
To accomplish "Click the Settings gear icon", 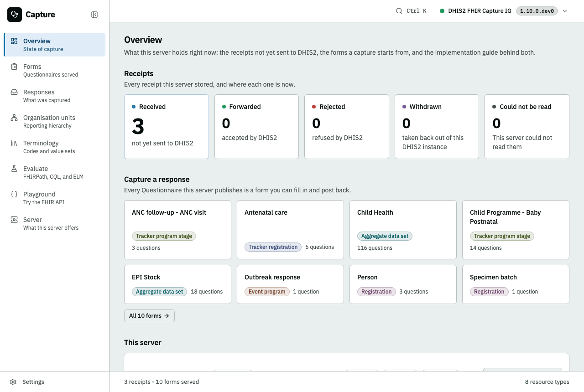I will tap(13, 382).
